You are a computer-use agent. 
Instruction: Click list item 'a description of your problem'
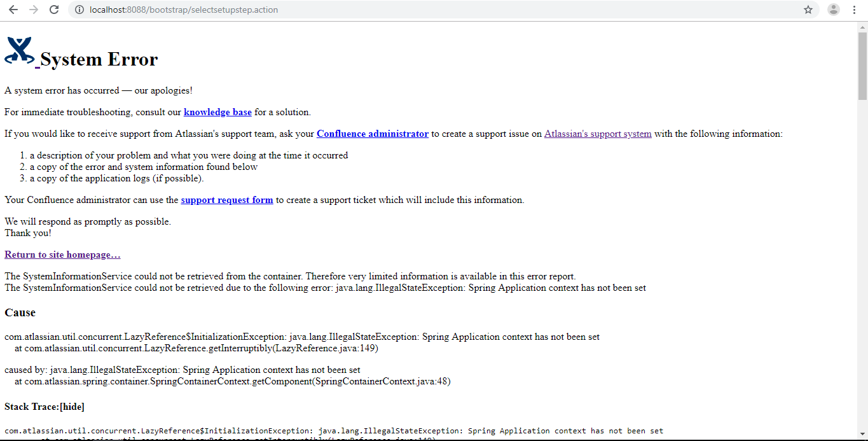pos(189,155)
